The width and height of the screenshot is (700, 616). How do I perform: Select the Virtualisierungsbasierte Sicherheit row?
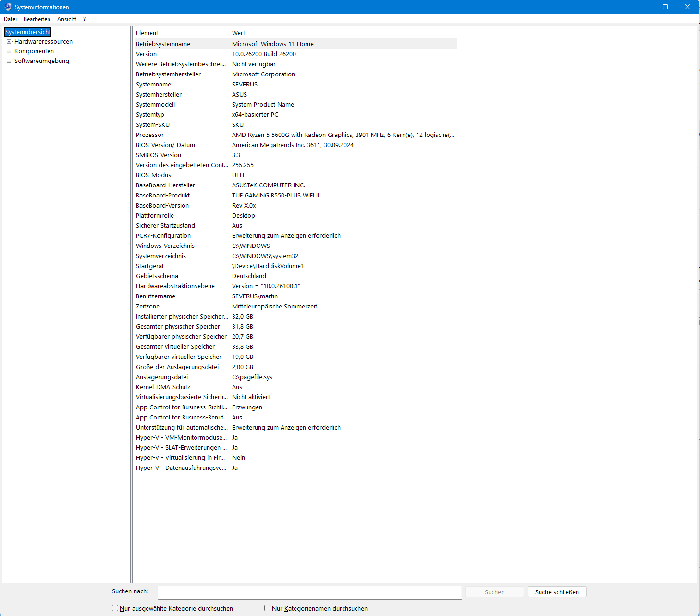tap(295, 397)
